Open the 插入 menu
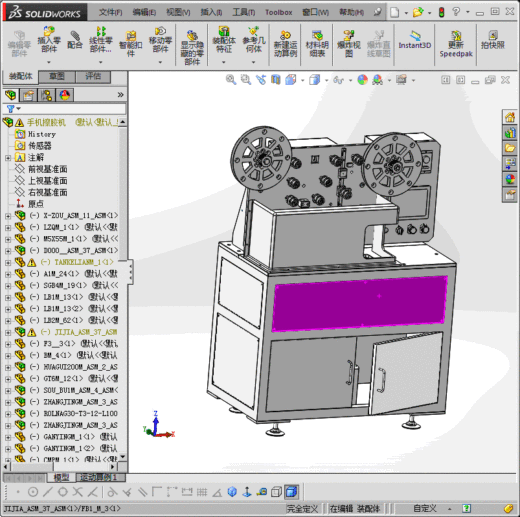This screenshot has height=517, width=520. tap(211, 12)
